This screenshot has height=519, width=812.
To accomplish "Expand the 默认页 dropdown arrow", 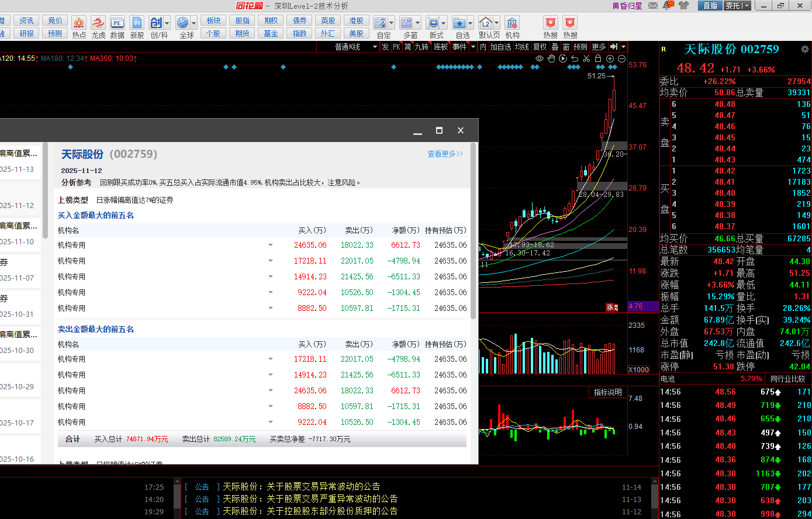I will [x=497, y=23].
